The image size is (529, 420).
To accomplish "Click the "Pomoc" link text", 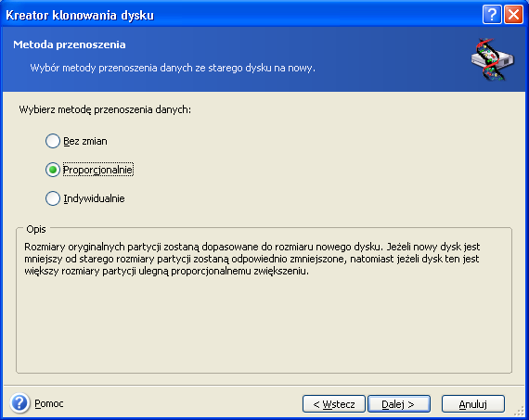I will [49, 403].
